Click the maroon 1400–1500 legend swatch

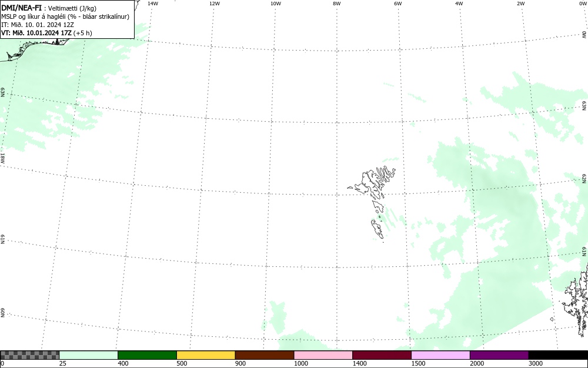[382, 355]
